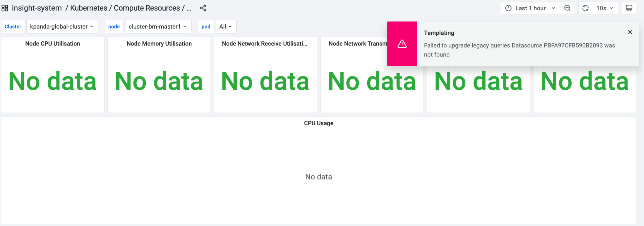Open the Node CPU Utilisation panel menu

pyautogui.click(x=52, y=43)
